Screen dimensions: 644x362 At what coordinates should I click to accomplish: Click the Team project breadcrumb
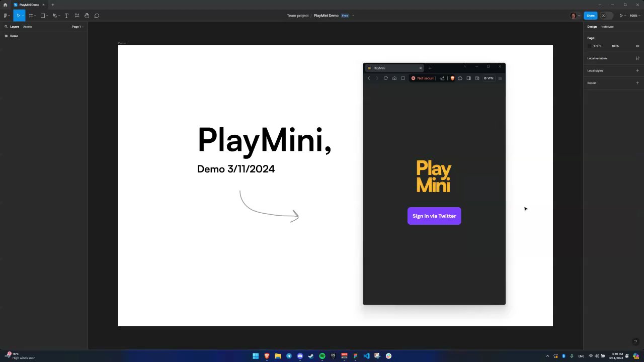pyautogui.click(x=298, y=16)
